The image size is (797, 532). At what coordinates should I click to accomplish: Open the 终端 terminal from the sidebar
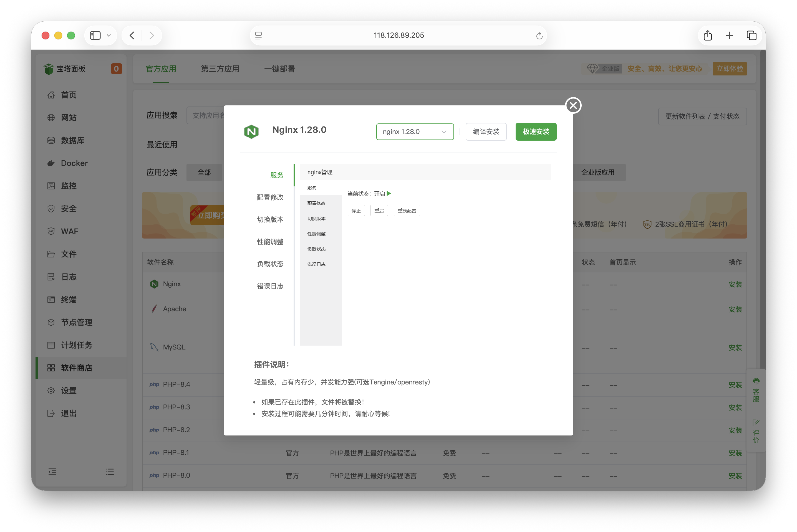(69, 300)
